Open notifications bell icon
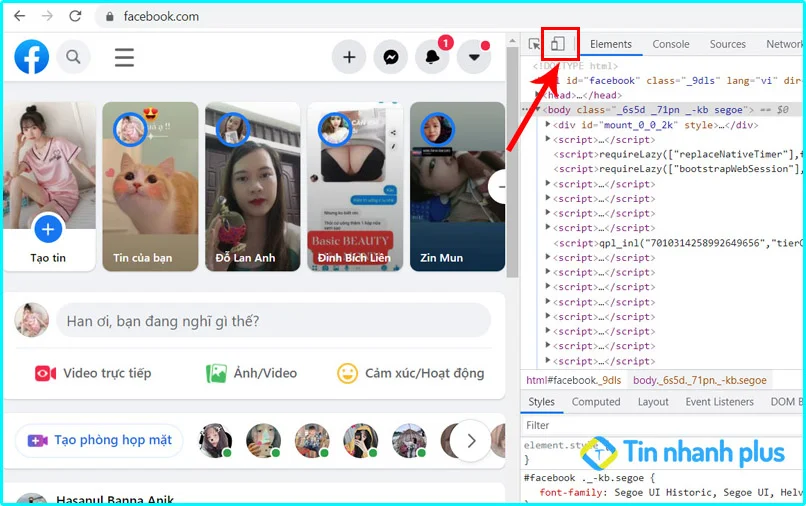The width and height of the screenshot is (806, 506). tap(432, 57)
